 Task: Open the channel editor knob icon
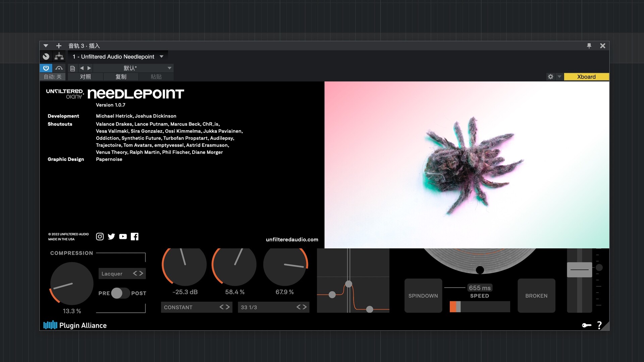pos(46,57)
